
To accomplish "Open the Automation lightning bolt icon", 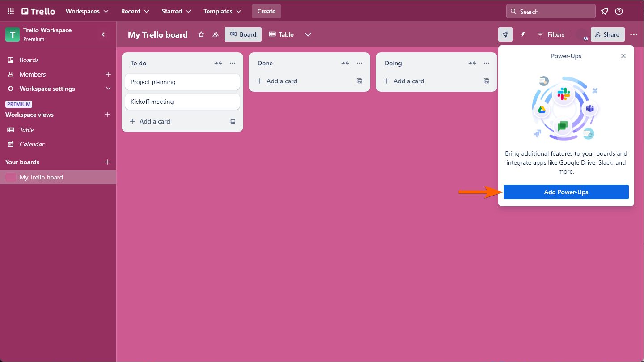I will coord(523,34).
